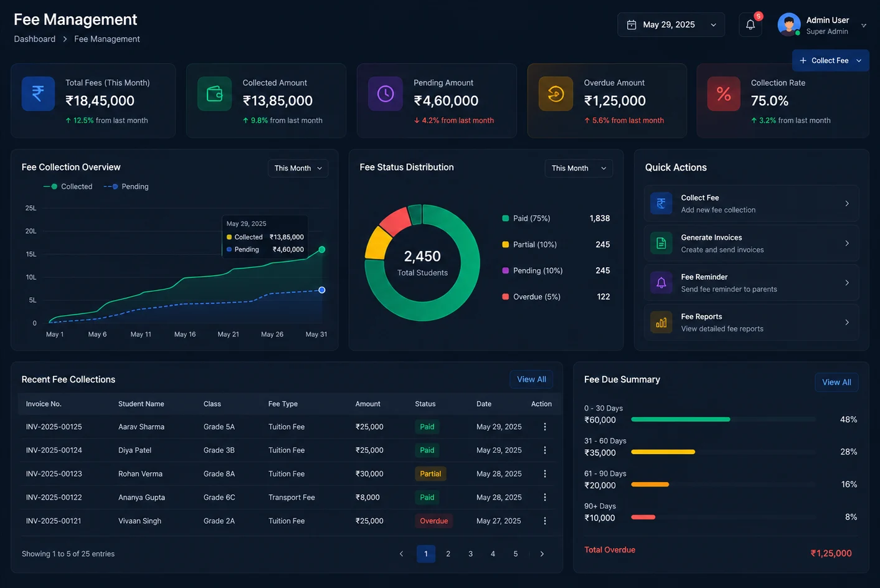
Task: Sort by Student Name column header
Action: click(141, 404)
